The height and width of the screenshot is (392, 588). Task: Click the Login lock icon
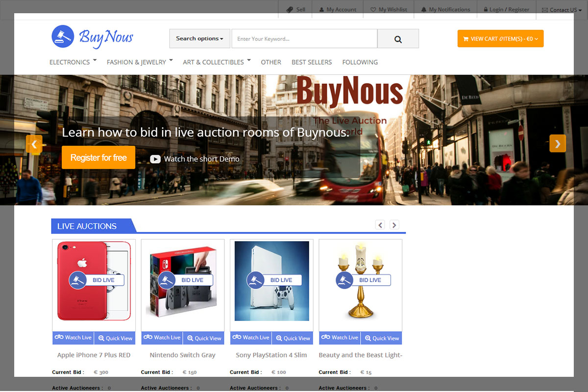(486, 9)
